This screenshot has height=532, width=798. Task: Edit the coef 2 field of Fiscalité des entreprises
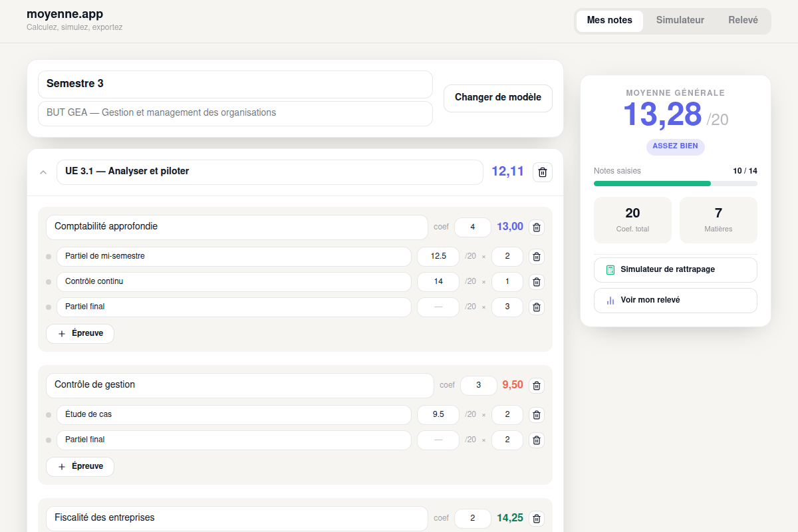pyautogui.click(x=473, y=519)
